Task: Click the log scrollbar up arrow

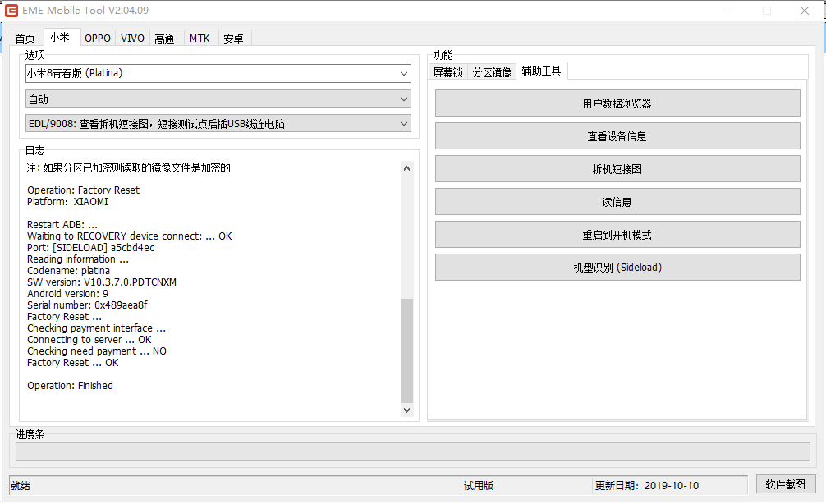Action: pos(406,168)
